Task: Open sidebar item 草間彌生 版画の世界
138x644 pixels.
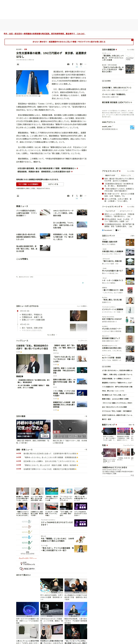Action: pos(110,242)
